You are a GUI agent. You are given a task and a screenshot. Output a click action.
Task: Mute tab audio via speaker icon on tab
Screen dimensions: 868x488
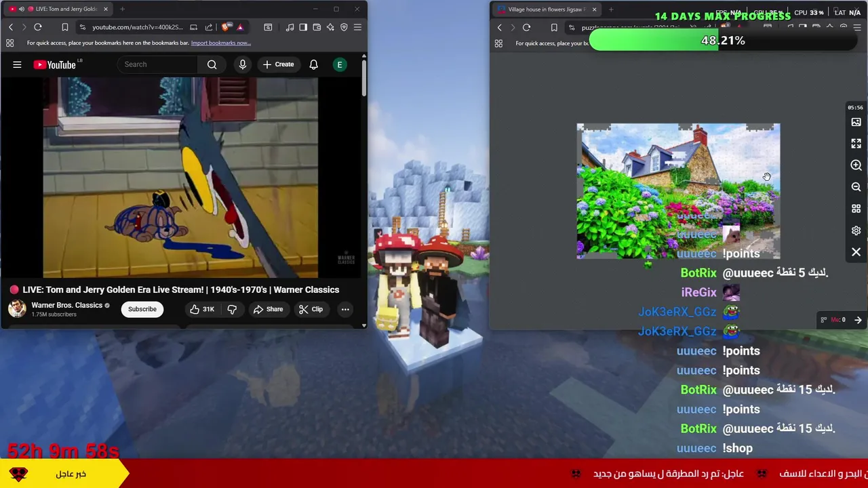[x=21, y=9]
